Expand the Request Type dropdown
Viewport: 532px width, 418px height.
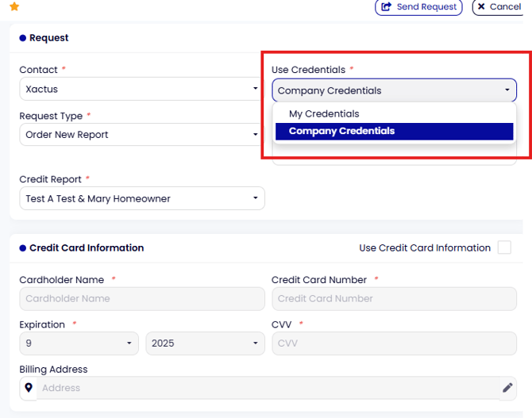(141, 135)
